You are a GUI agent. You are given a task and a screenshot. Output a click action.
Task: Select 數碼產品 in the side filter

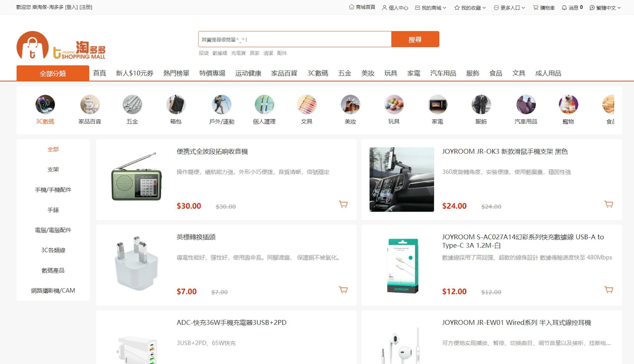pyautogui.click(x=53, y=271)
